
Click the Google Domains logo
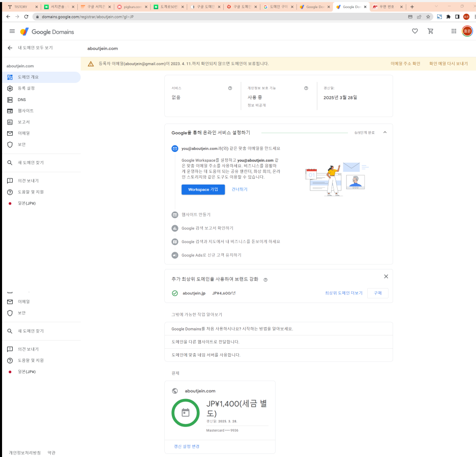(x=47, y=32)
